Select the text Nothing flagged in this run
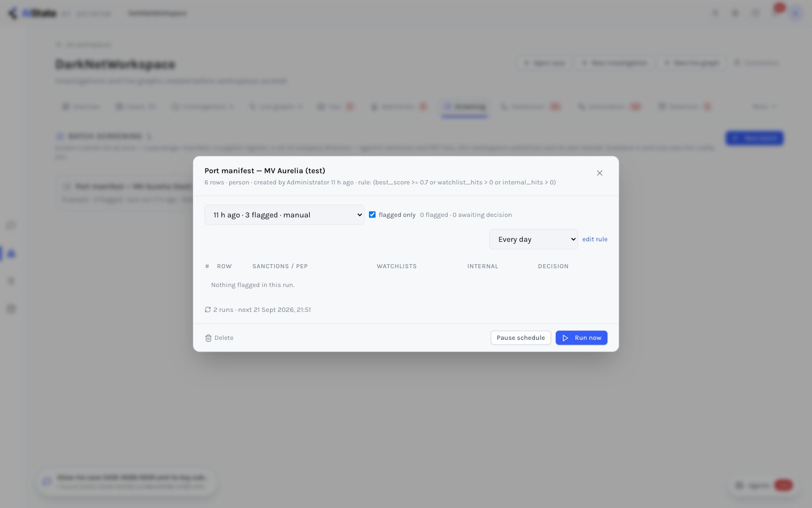 click(x=253, y=285)
